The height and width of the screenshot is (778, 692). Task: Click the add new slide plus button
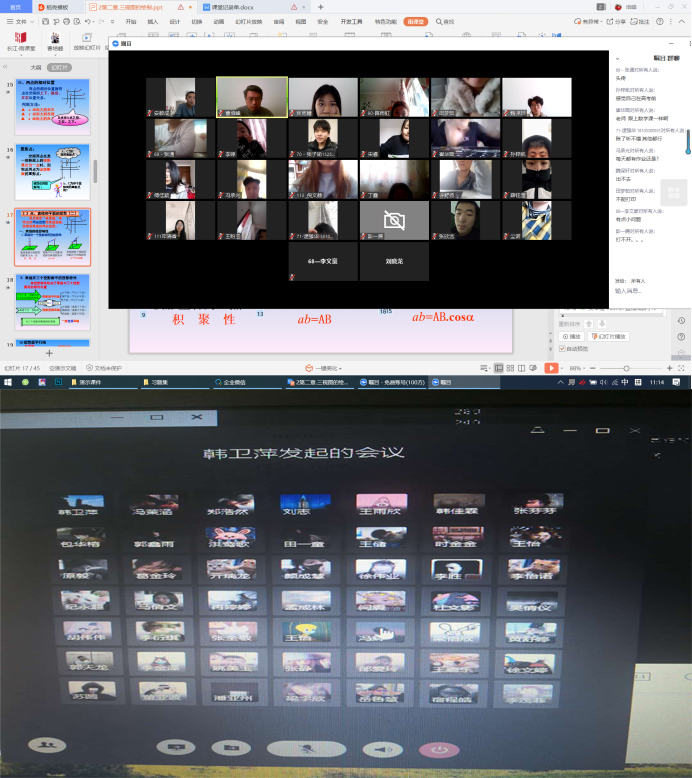[49, 353]
